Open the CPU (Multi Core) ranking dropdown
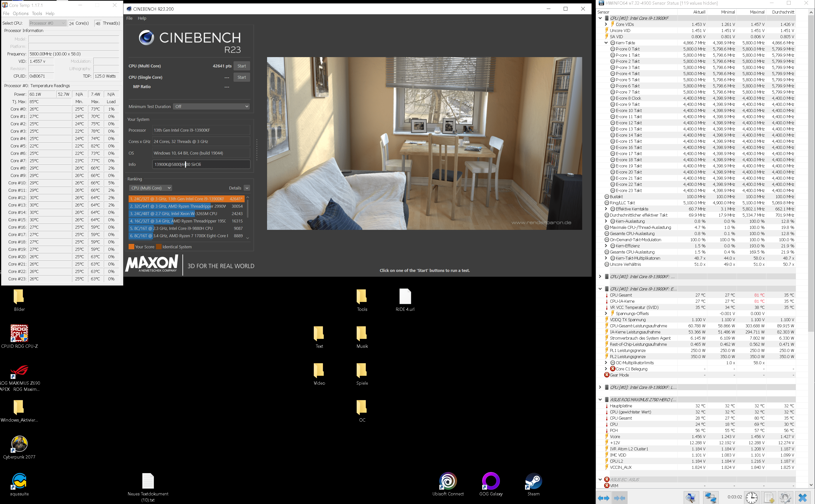Image resolution: width=815 pixels, height=504 pixels. pyautogui.click(x=151, y=188)
